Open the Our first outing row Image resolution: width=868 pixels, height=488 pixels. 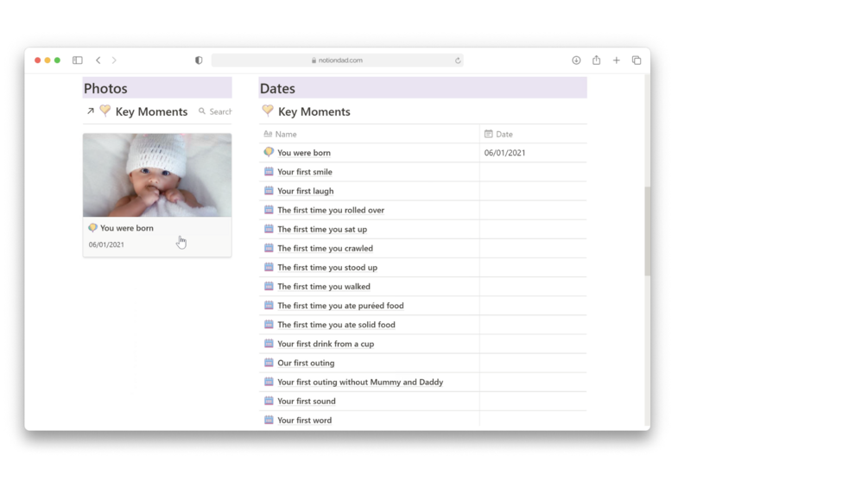pos(306,363)
